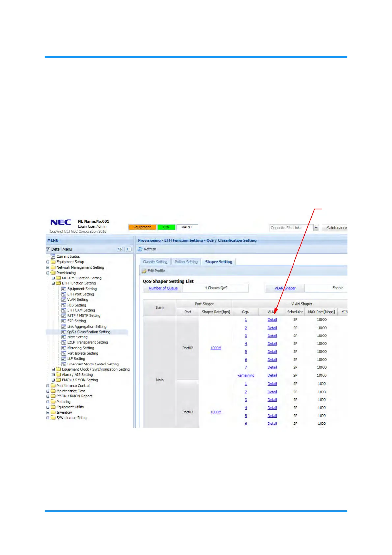This screenshot has height=555, width=392.
Task: Expand the MODEM Function Setting node
Action: pyautogui.click(x=53, y=278)
